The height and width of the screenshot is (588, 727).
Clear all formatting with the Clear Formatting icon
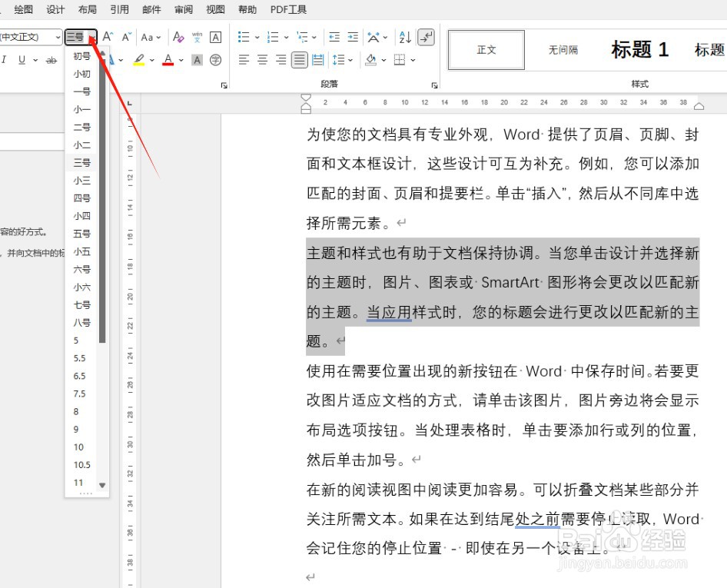178,37
